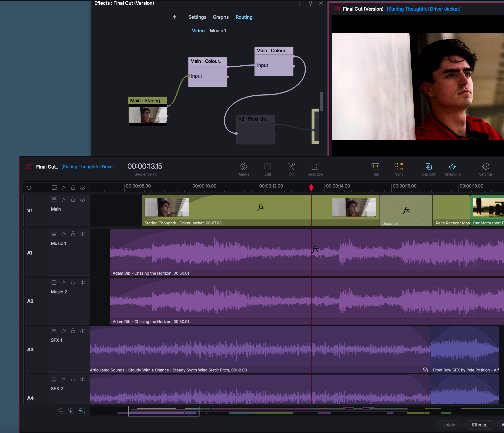This screenshot has height=433, width=504.
Task: Toggle Snapping magnet icon
Action: click(453, 167)
